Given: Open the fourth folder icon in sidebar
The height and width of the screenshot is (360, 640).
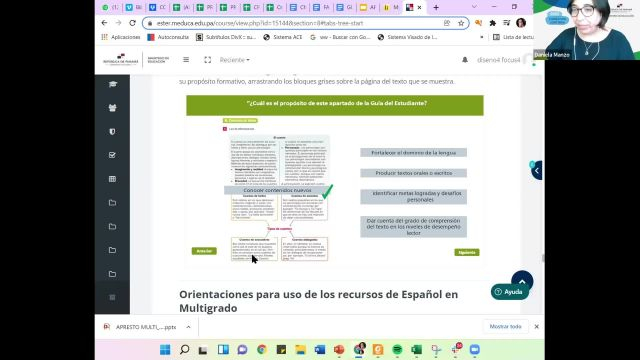Looking at the screenshot, I should point(112,274).
